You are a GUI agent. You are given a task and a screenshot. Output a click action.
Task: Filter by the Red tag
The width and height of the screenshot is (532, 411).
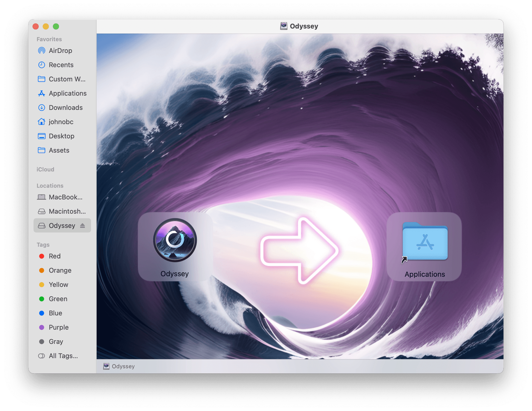[x=55, y=256]
